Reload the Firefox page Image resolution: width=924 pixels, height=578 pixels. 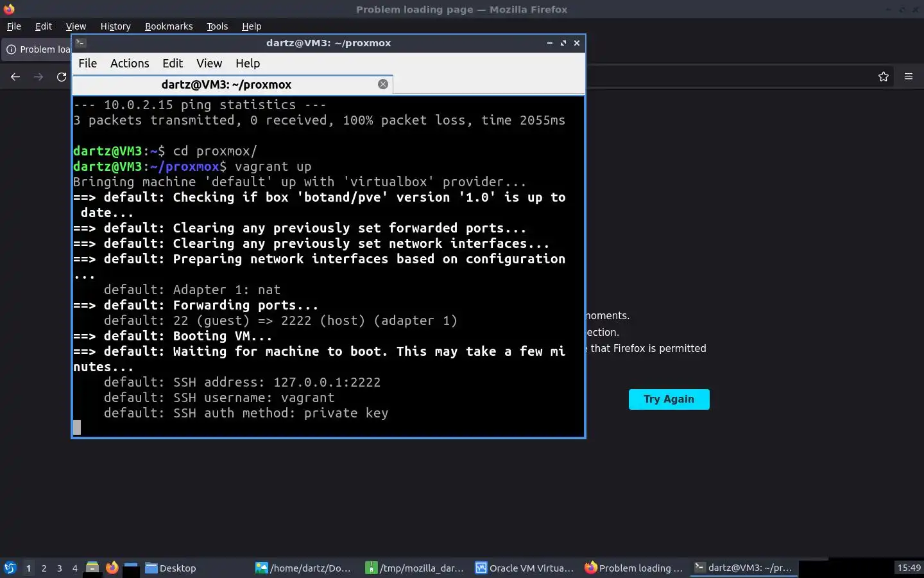pos(62,76)
